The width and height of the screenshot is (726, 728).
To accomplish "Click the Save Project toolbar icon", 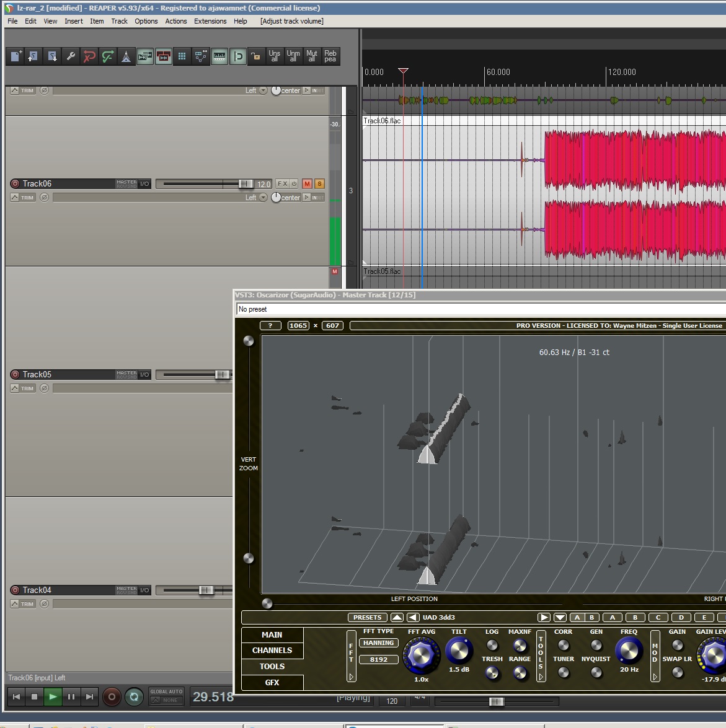I will (x=52, y=56).
